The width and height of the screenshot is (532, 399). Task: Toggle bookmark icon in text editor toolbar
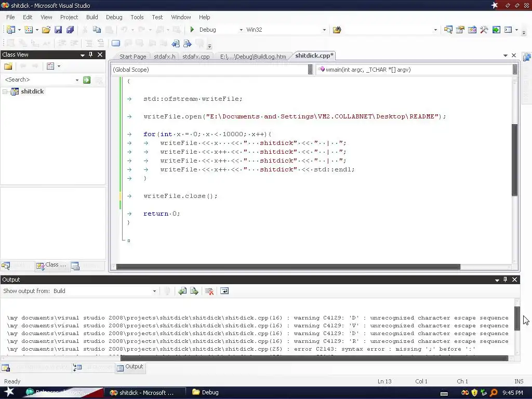tap(116, 43)
